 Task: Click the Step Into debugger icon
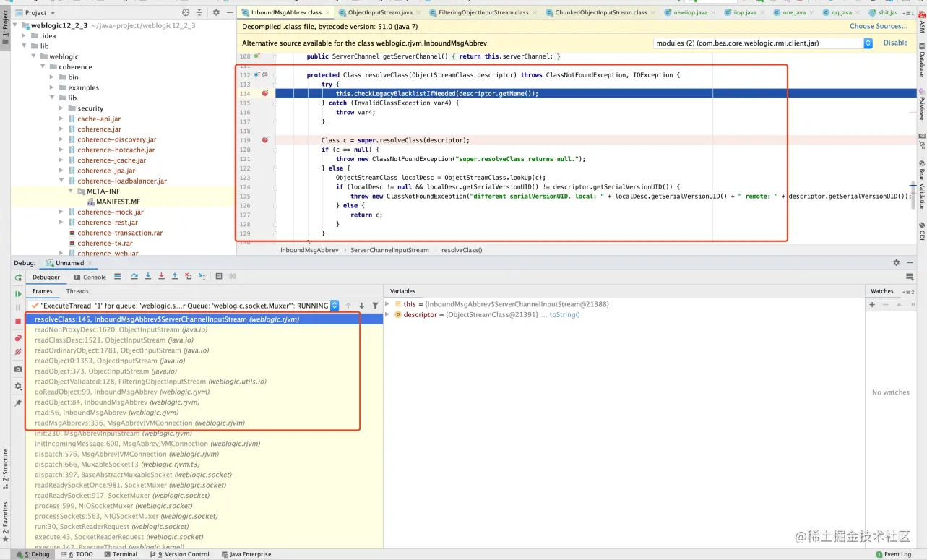point(147,277)
